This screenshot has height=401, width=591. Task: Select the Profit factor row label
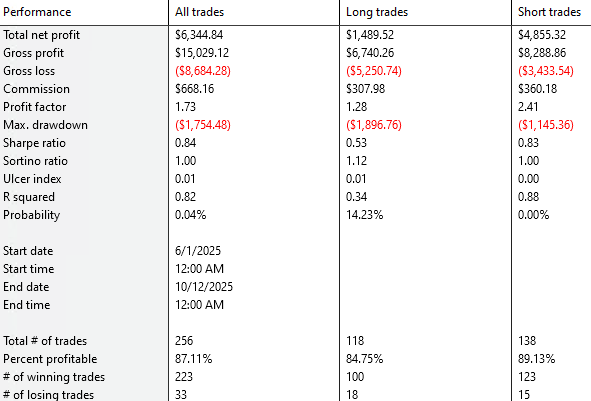[35, 107]
